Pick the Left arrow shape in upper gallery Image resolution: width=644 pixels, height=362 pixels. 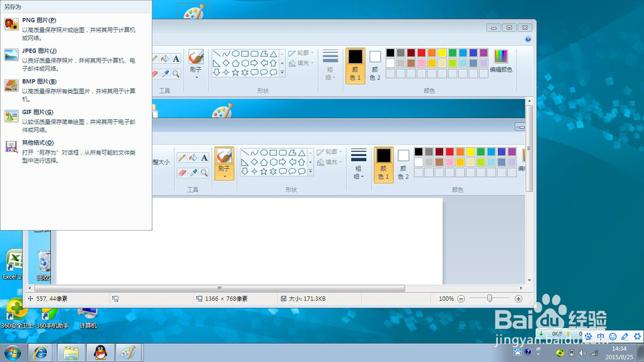263,63
